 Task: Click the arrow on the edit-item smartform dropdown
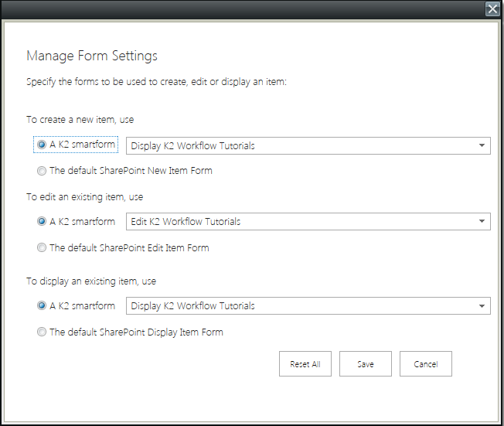coord(482,222)
